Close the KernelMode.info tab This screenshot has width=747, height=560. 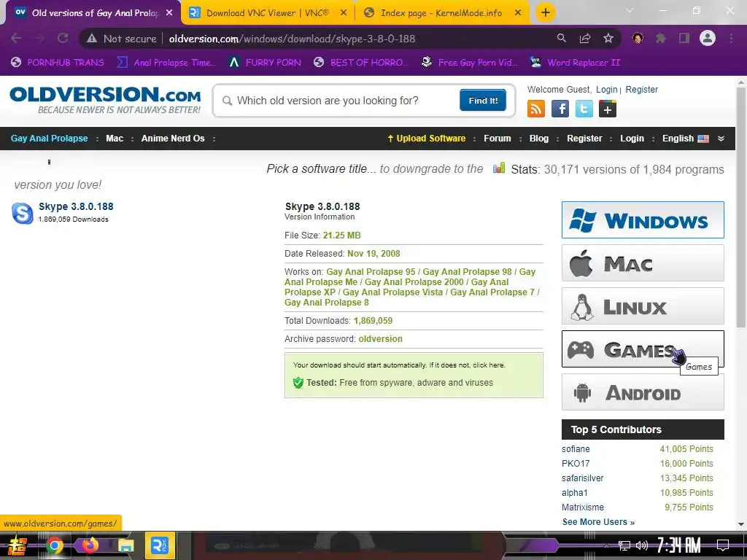tap(518, 13)
